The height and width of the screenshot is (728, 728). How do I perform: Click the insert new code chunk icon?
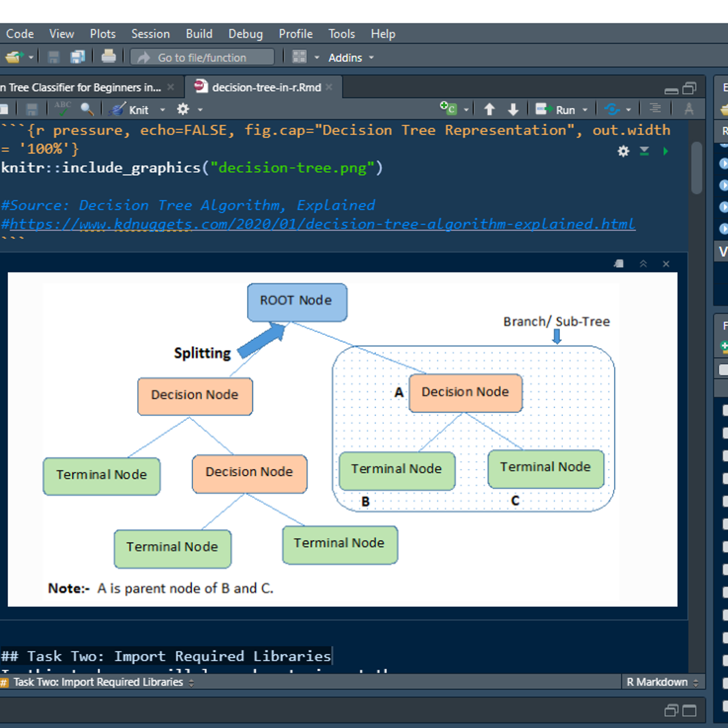pyautogui.click(x=448, y=109)
